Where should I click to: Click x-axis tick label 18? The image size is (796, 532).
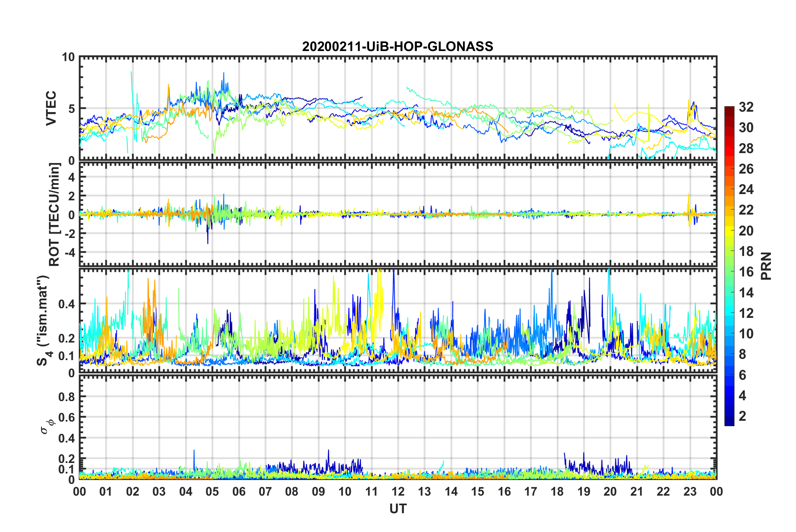(557, 491)
